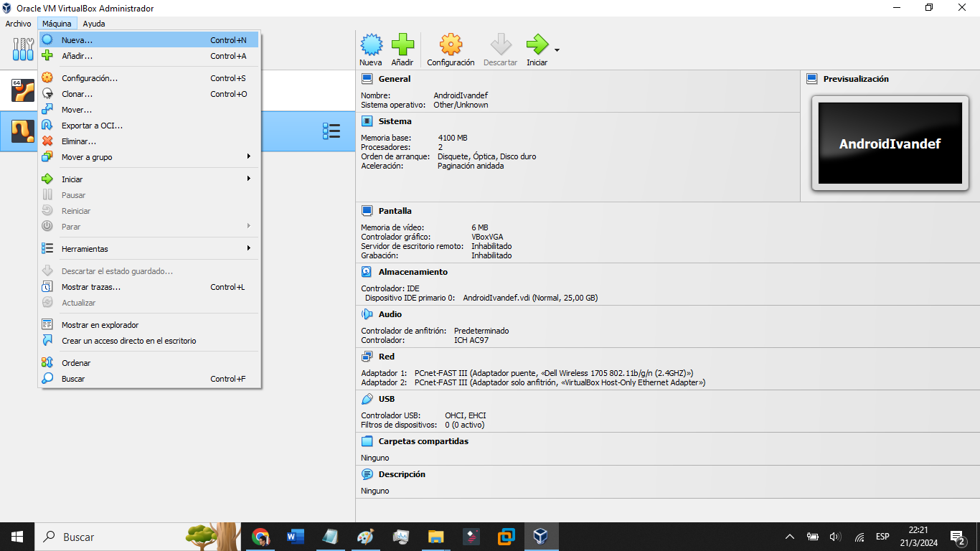The image size is (980, 551).
Task: Click the Carpetas compartidas folder icon
Action: (367, 441)
